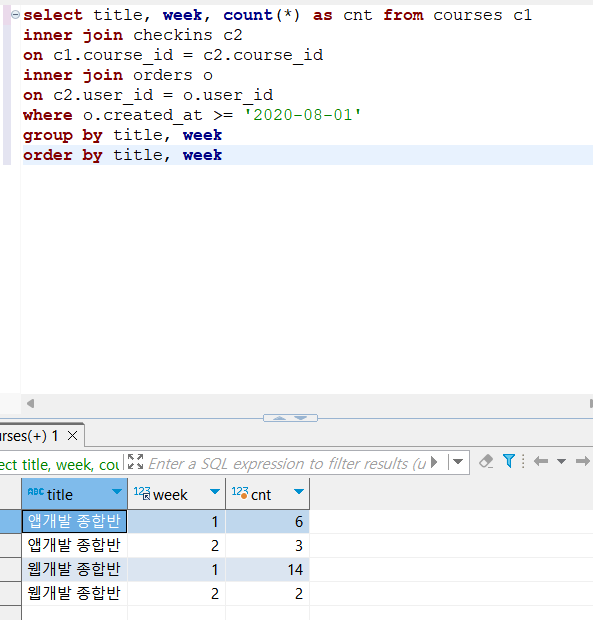The width and height of the screenshot is (593, 620).
Task: Go back with left arrow icon
Action: (x=541, y=461)
